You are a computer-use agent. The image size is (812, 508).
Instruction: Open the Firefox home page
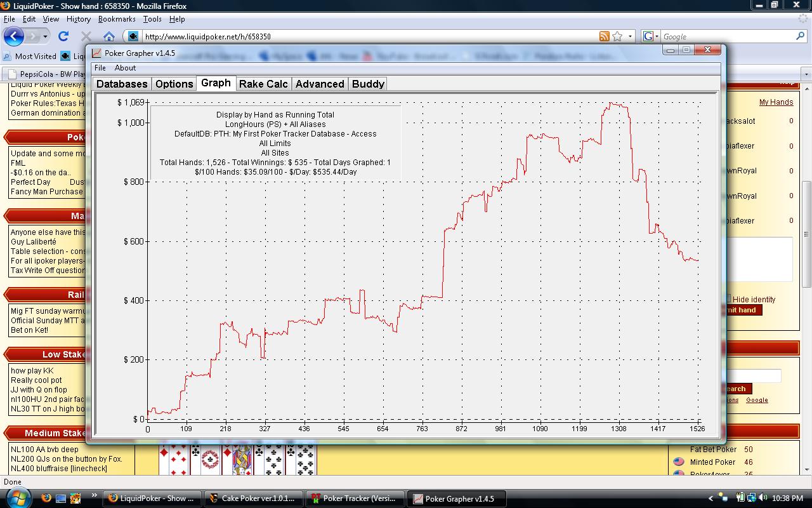(109, 36)
